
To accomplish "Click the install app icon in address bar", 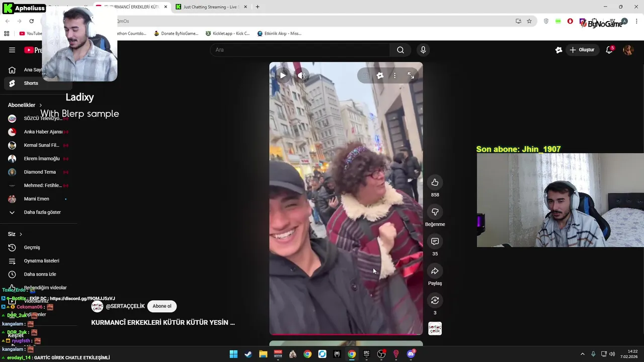I will (518, 21).
